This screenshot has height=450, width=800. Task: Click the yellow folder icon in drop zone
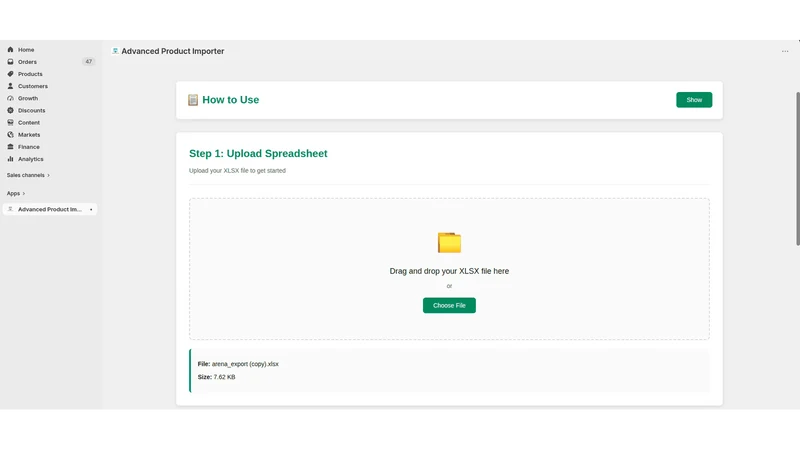[449, 242]
